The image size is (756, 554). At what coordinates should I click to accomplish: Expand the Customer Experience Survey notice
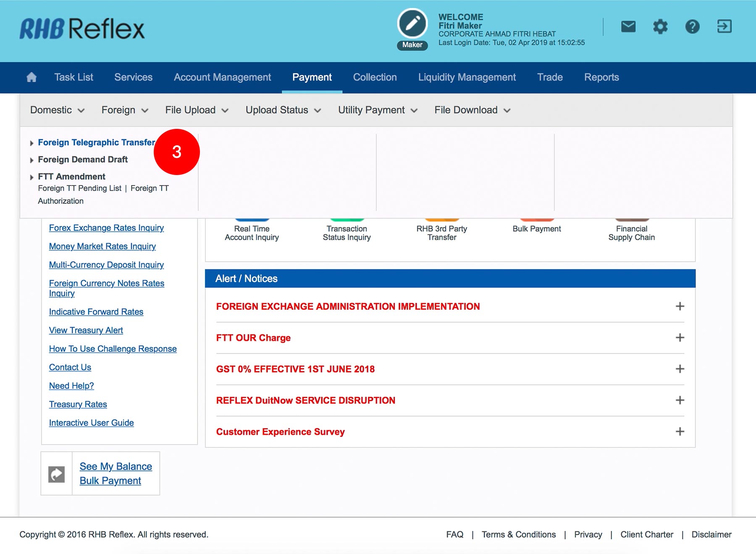680,431
